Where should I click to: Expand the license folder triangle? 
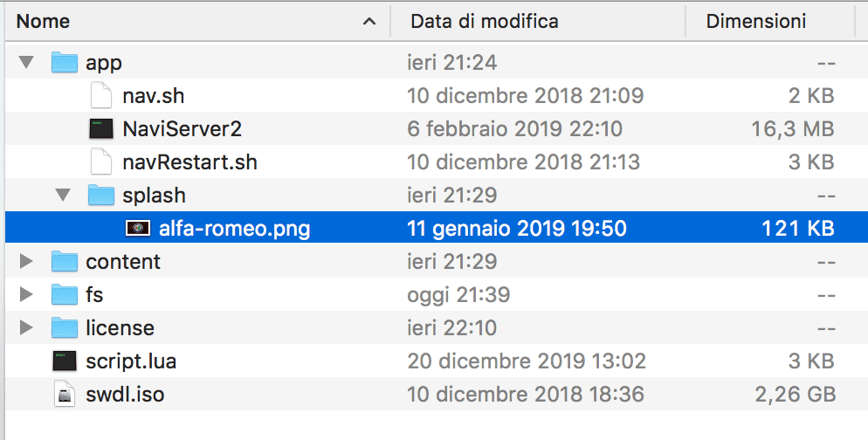pyautogui.click(x=26, y=328)
